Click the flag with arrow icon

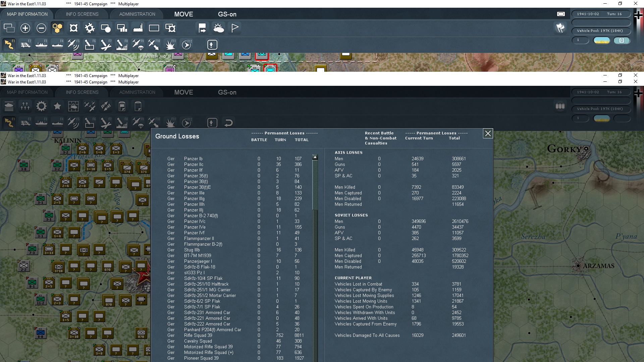tap(202, 28)
